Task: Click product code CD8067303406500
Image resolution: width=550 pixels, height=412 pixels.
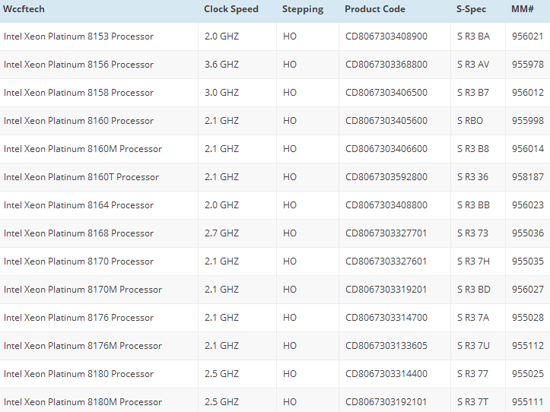Action: pyautogui.click(x=386, y=93)
